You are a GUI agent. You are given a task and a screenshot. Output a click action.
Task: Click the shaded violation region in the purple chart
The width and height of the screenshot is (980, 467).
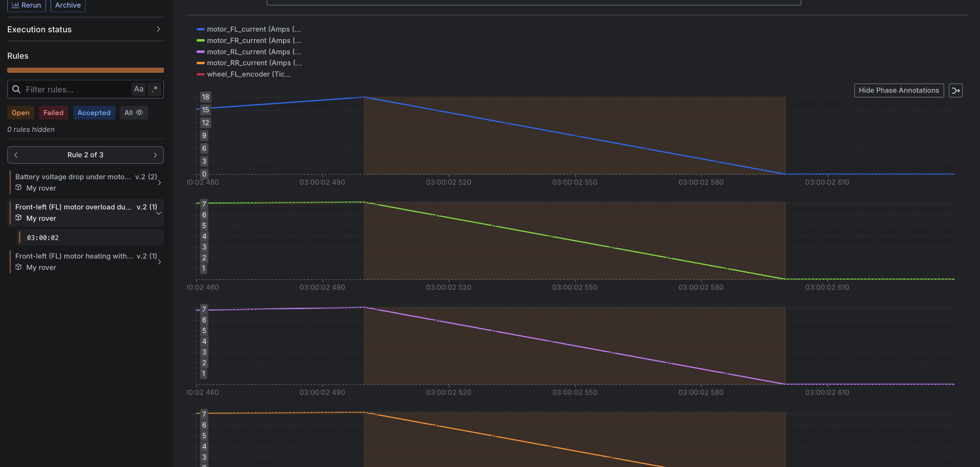(575, 346)
